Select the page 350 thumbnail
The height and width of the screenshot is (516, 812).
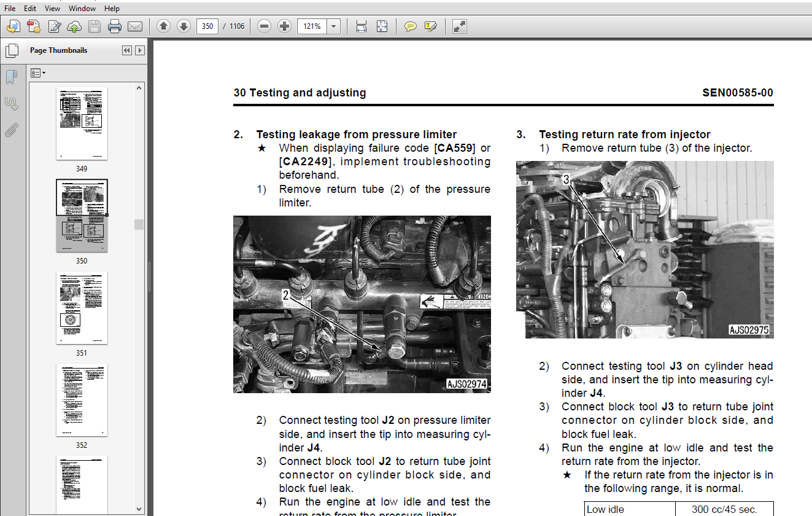pos(82,216)
